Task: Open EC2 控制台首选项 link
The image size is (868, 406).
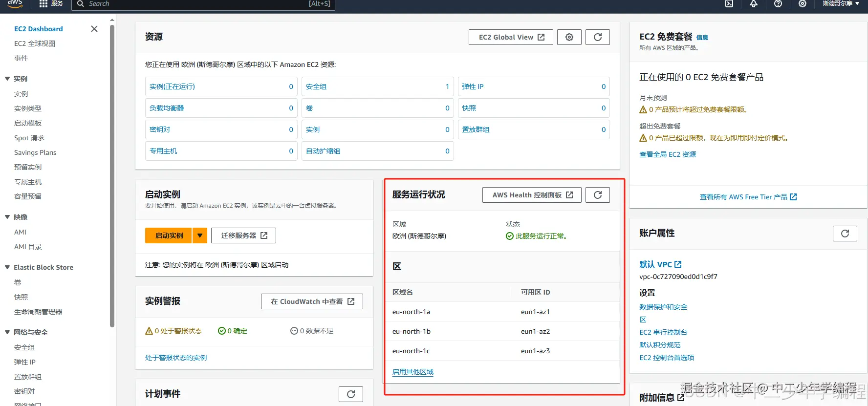Action: click(667, 358)
